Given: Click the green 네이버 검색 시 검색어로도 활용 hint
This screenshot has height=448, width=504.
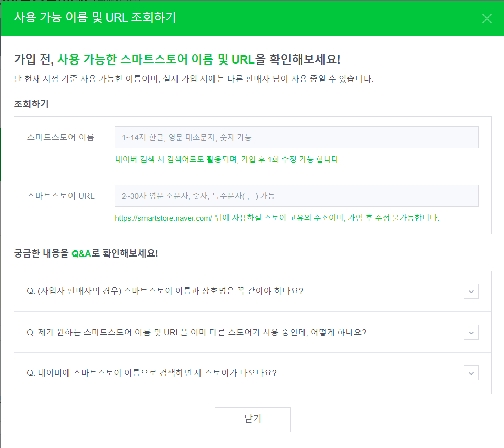Looking at the screenshot, I should (x=228, y=159).
